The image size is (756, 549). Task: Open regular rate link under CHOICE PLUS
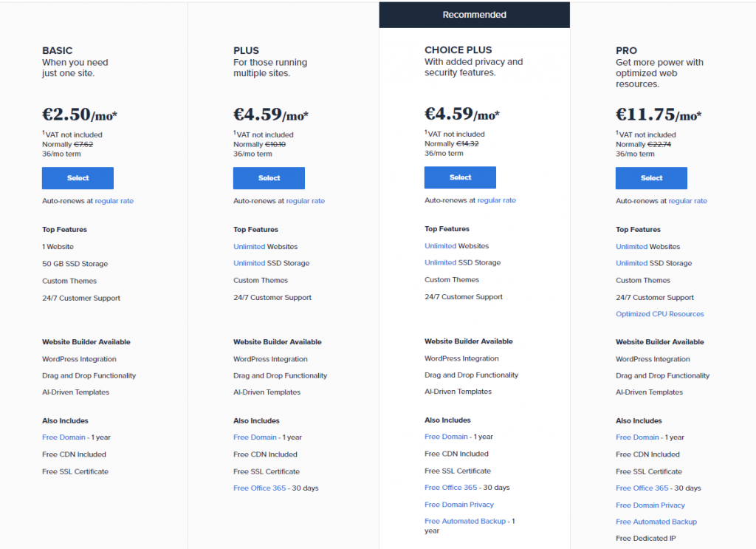coord(497,200)
